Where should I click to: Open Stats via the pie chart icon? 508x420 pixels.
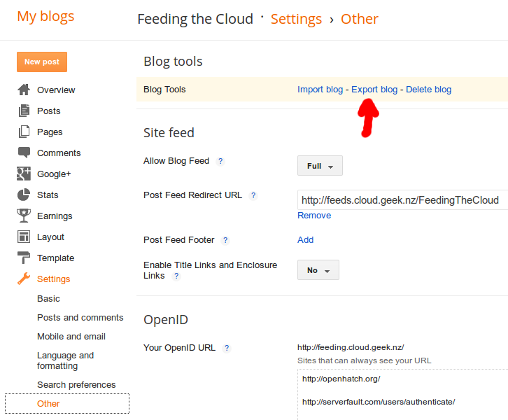[x=24, y=195]
